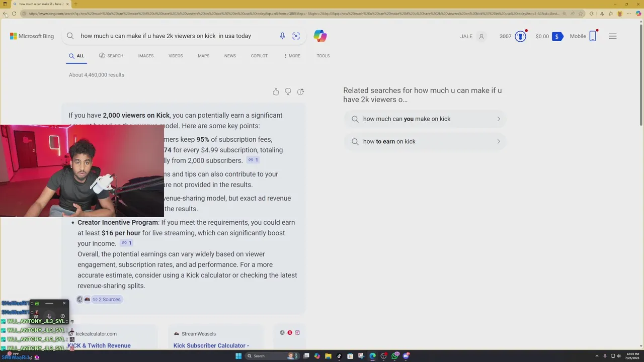Viewport: 644px width, 362px height.
Task: Select the ALL results tab
Action: point(77,56)
